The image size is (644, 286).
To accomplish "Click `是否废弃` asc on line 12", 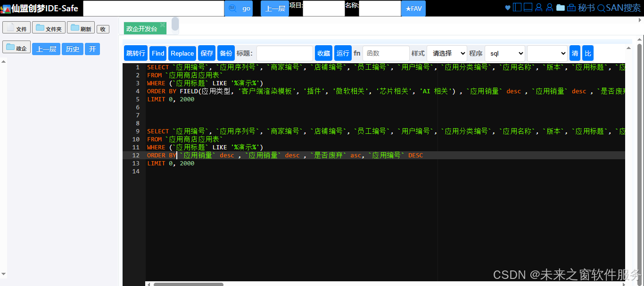I will tap(336, 155).
